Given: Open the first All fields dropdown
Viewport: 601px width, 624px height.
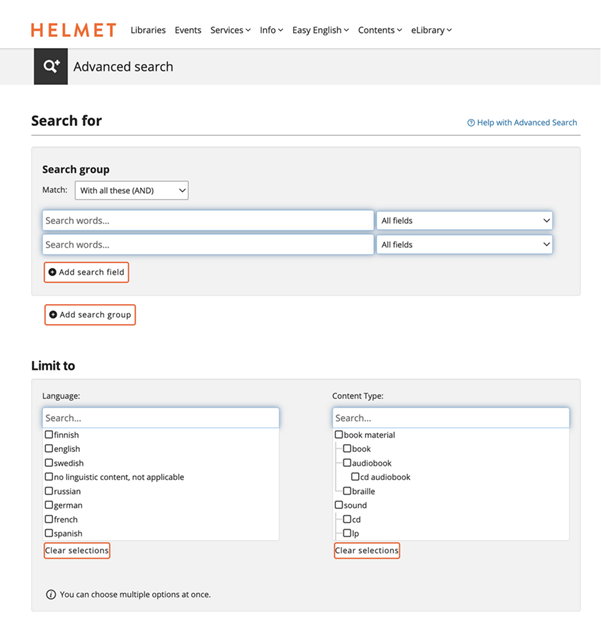Looking at the screenshot, I should click(464, 220).
